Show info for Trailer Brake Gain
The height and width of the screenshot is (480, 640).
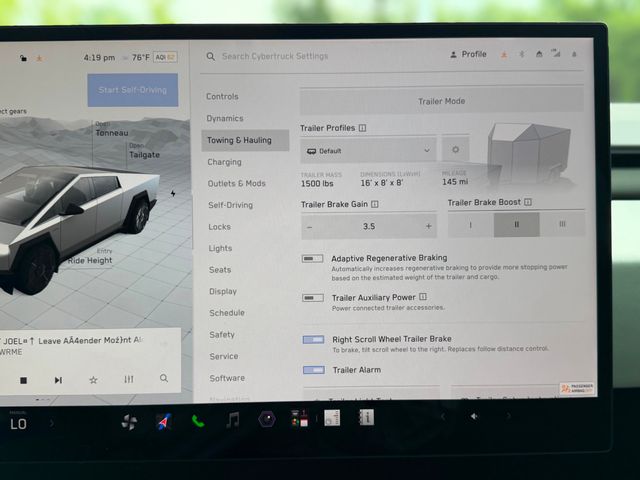pyautogui.click(x=375, y=204)
